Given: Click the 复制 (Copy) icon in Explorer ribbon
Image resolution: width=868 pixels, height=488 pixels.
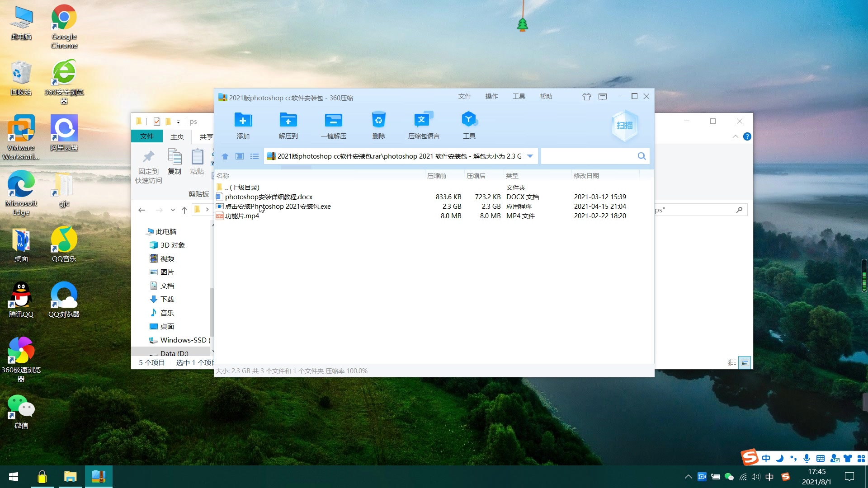Looking at the screenshot, I should click(175, 156).
